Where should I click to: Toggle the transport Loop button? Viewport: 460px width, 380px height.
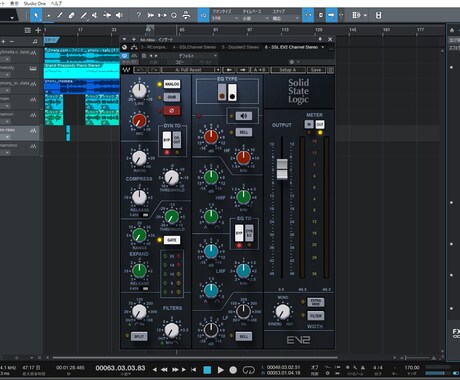click(248, 370)
